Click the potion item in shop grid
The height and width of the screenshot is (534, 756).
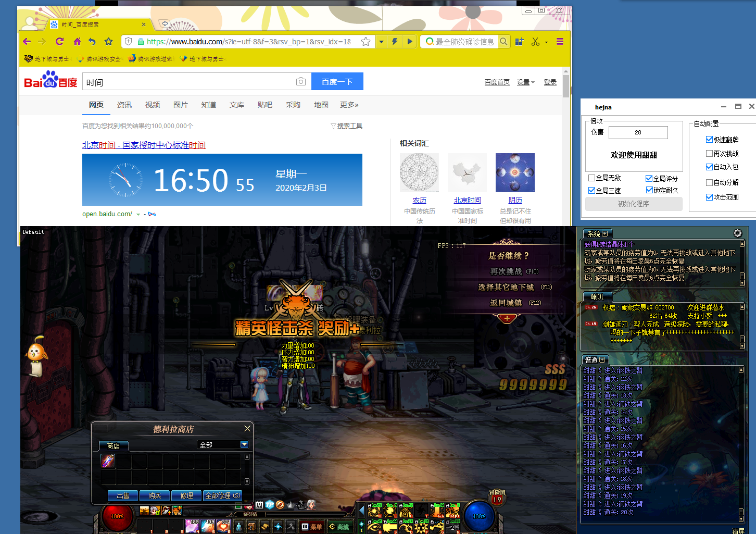point(108,461)
